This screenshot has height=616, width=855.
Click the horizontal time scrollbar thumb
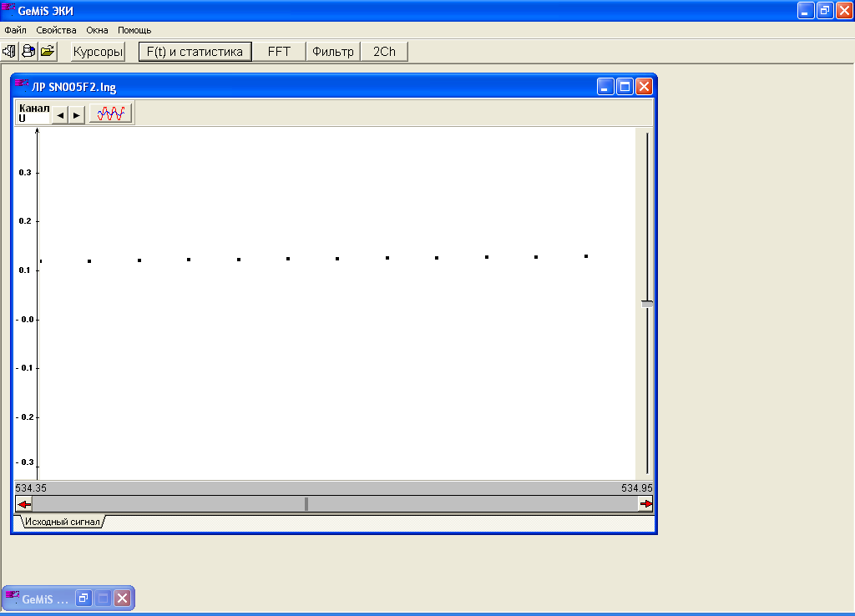[306, 503]
